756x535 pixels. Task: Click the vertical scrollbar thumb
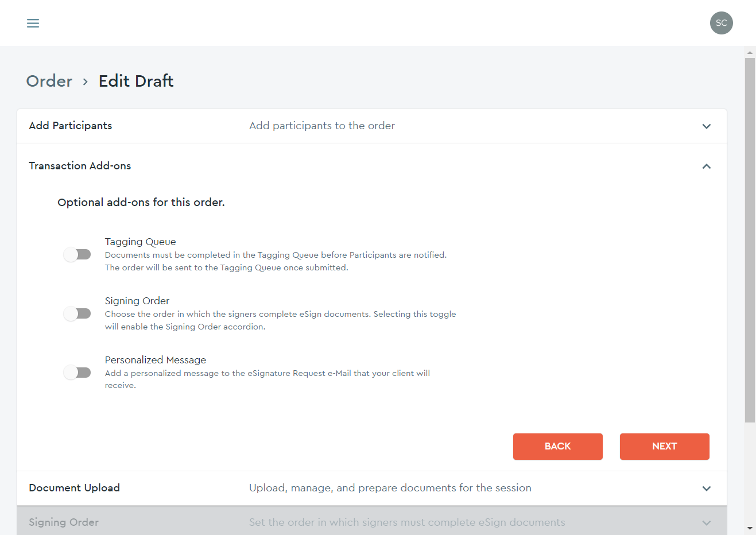coord(750,240)
